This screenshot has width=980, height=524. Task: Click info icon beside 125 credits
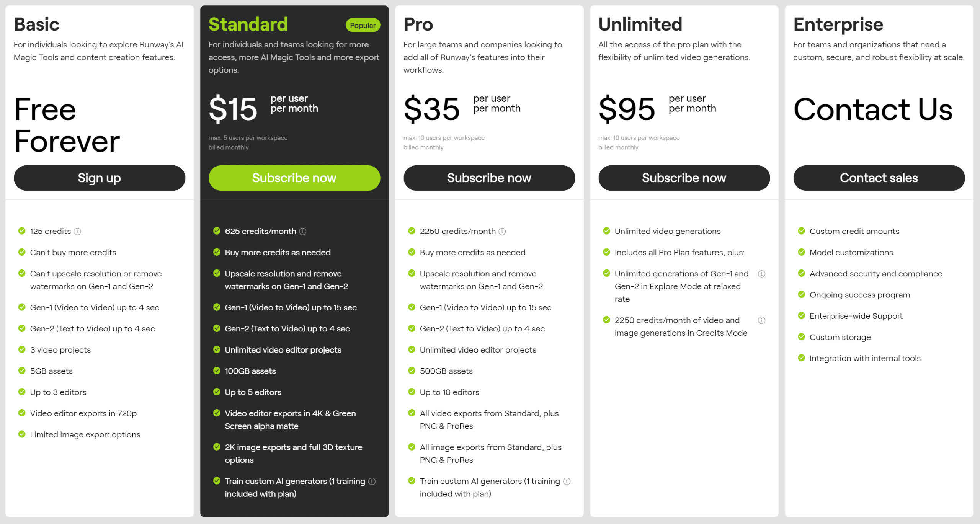[x=77, y=232]
